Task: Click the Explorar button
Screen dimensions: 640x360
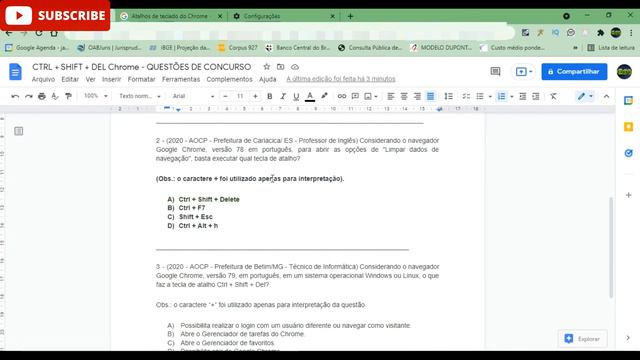Action: pos(582,338)
